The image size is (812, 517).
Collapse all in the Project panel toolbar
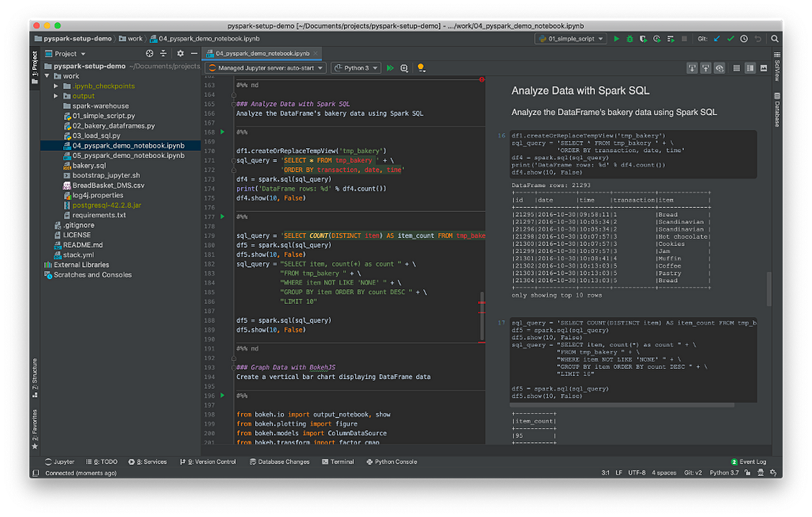coord(163,53)
